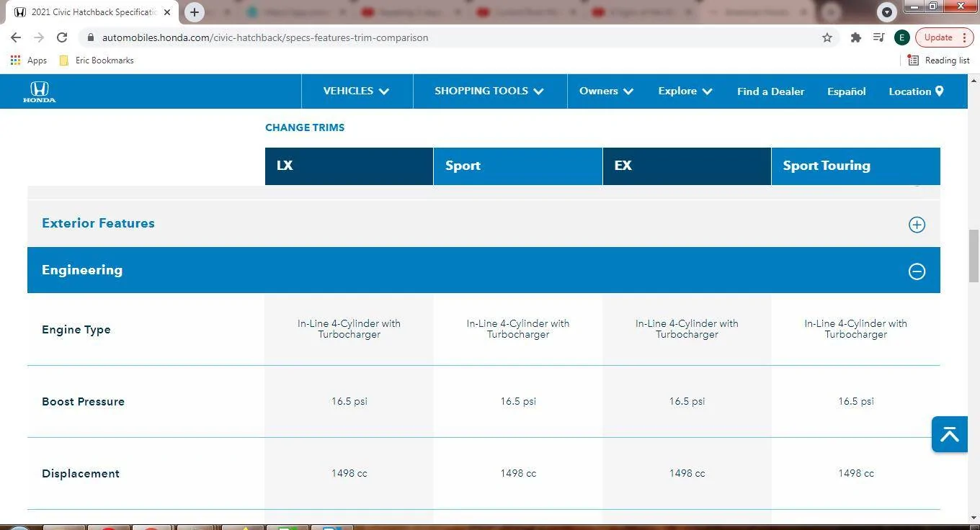Jump to page top with the arrow button
Screen dimensions: 980x530
[949, 434]
